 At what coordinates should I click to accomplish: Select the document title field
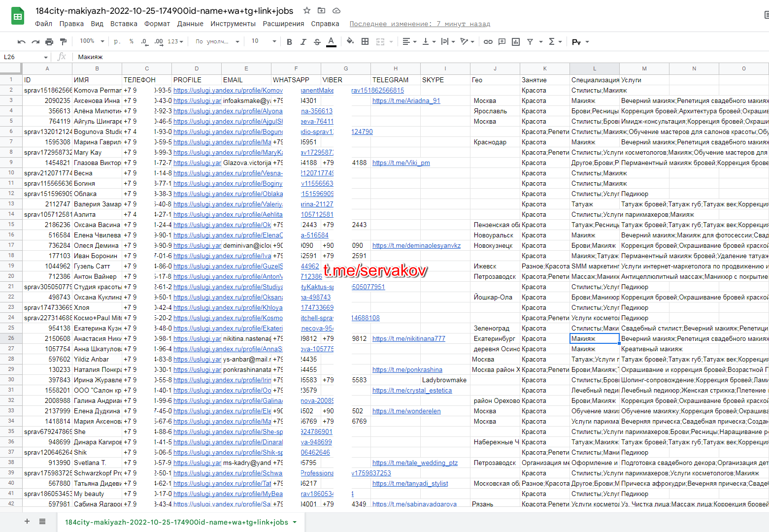click(164, 11)
